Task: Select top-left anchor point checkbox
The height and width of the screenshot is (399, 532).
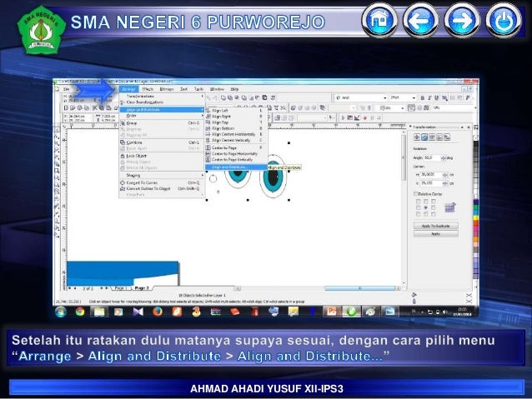Action: [x=418, y=202]
